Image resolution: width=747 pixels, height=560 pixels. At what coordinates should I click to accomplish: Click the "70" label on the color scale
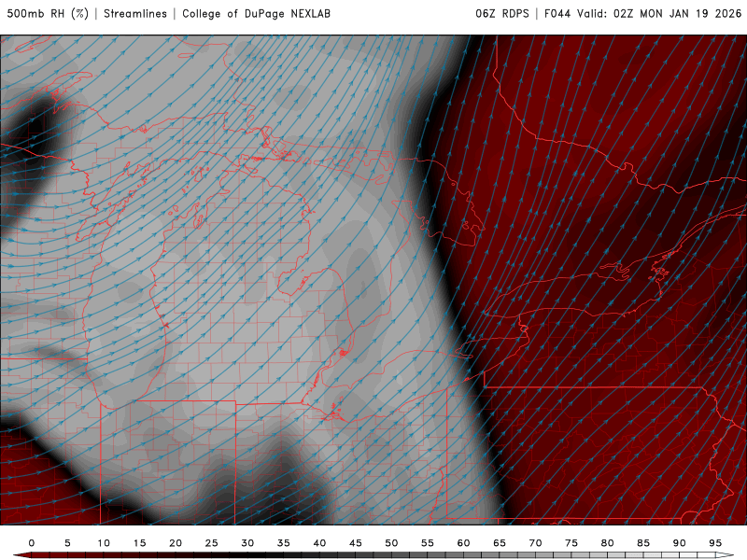click(x=535, y=543)
